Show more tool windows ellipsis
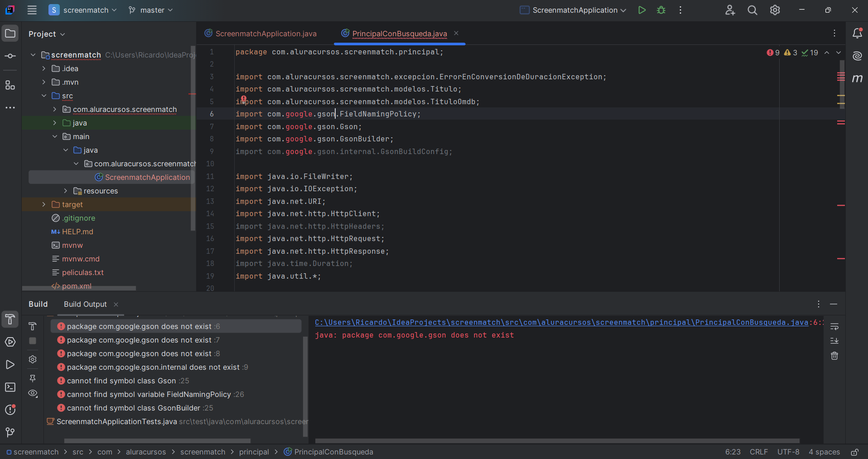The height and width of the screenshot is (459, 868). click(10, 108)
